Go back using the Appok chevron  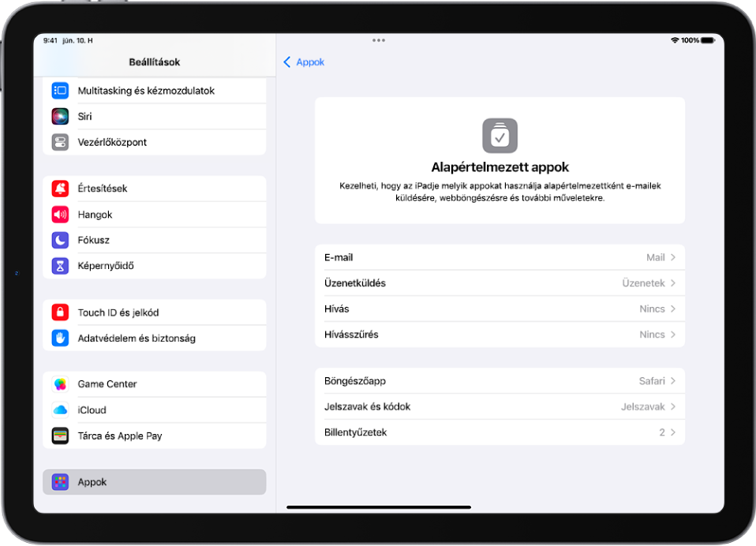click(287, 62)
